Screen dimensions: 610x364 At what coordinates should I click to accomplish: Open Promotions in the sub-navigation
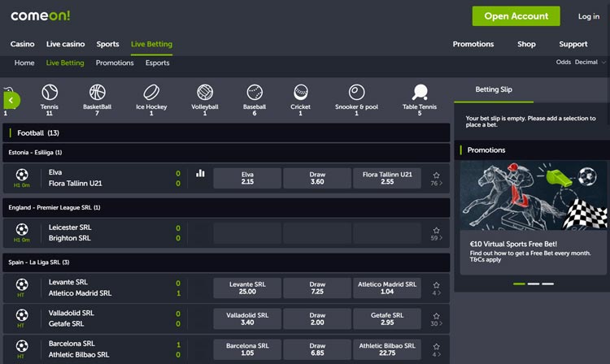(115, 63)
